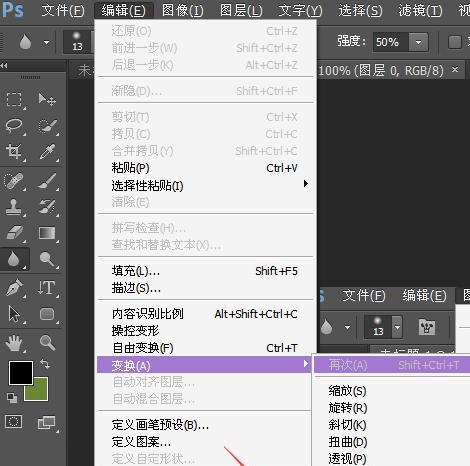Choose 扭曲(D) in transform submenu

tap(392, 442)
